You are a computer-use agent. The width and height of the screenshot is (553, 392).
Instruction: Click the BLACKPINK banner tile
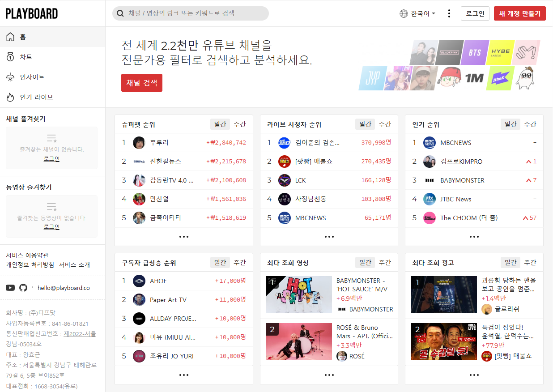coord(449,52)
